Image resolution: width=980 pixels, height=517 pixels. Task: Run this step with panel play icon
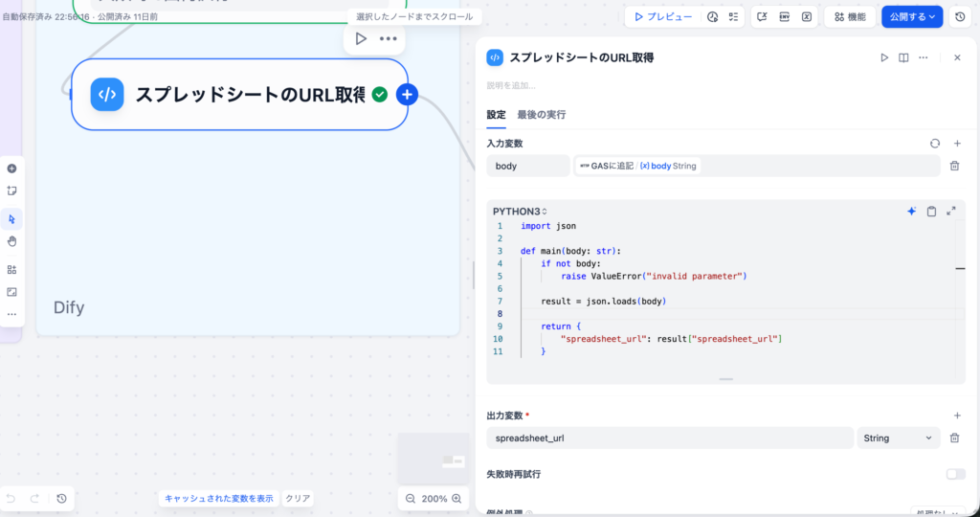884,57
